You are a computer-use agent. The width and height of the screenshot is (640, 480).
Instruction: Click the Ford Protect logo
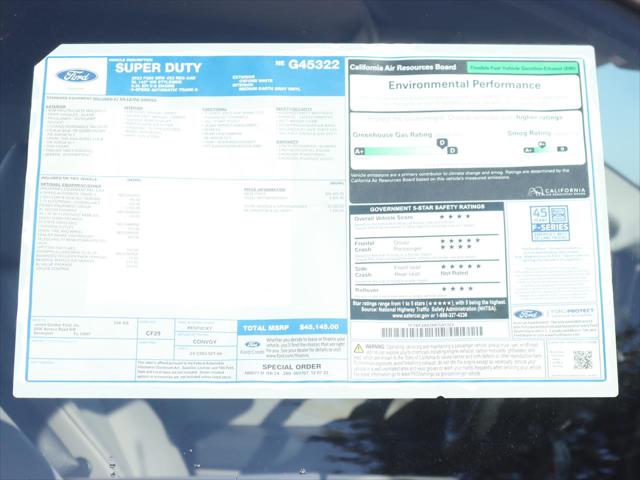(x=553, y=313)
